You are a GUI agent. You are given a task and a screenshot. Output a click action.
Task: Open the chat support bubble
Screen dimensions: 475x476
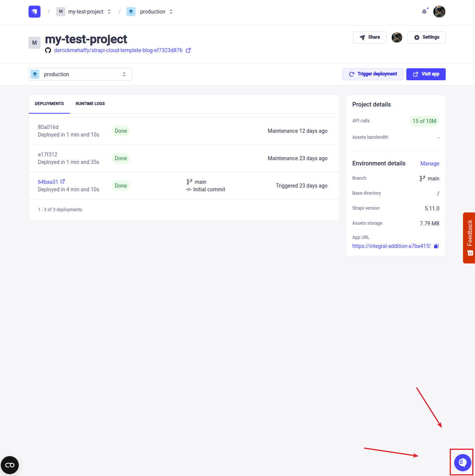tap(463, 462)
